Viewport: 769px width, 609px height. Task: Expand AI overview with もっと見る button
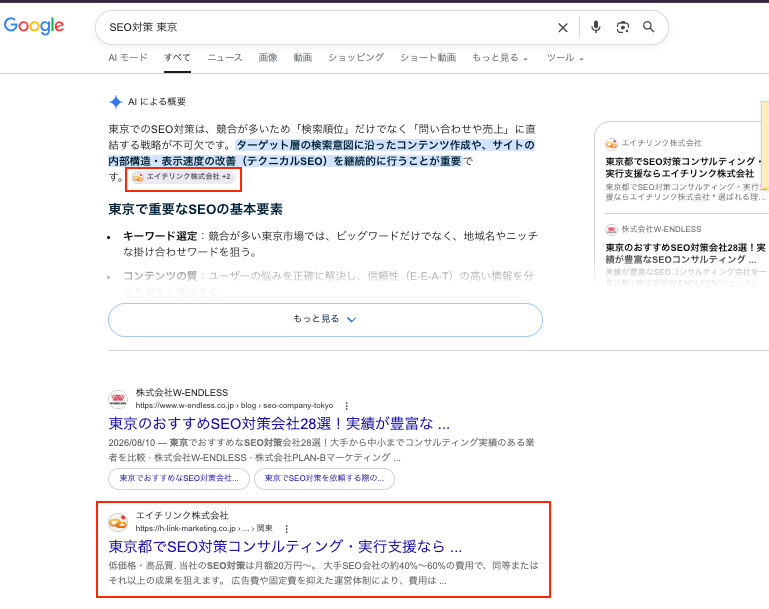(x=325, y=320)
